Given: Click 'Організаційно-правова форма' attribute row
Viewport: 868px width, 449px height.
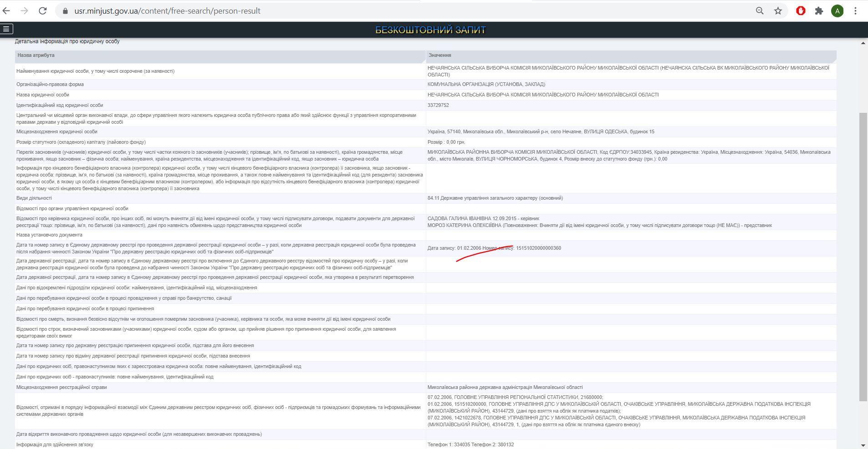Looking at the screenshot, I should pyautogui.click(x=220, y=84).
